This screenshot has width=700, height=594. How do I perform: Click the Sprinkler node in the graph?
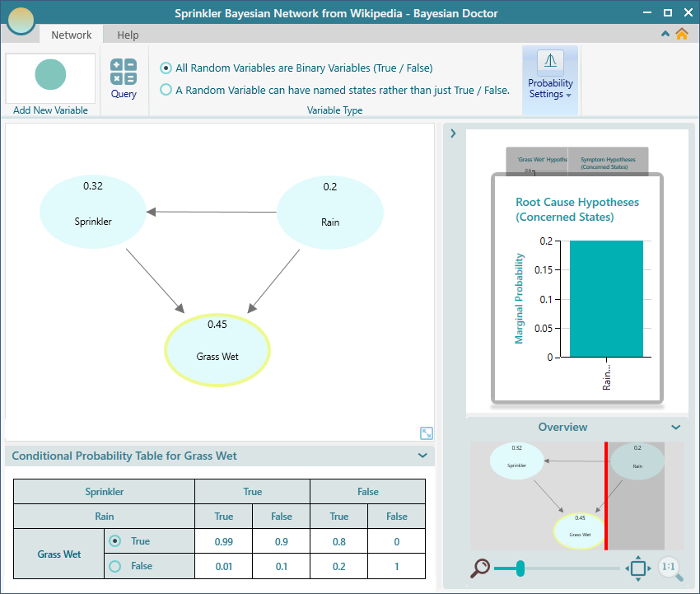point(93,212)
